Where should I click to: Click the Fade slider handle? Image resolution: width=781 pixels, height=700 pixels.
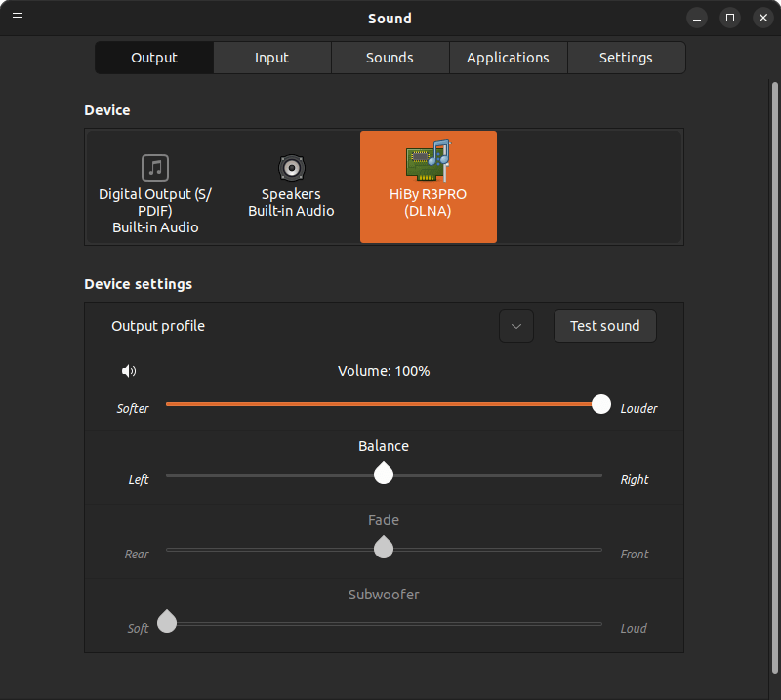tap(384, 548)
